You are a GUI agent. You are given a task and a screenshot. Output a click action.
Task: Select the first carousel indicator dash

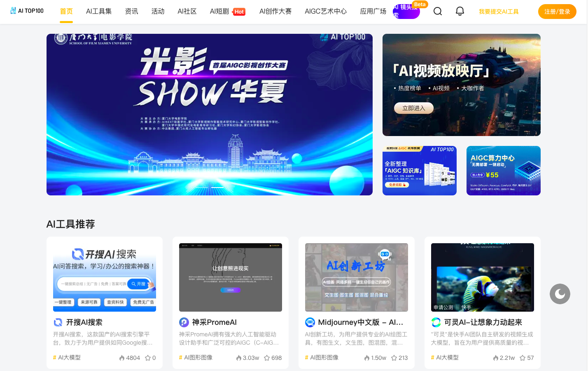click(x=202, y=187)
